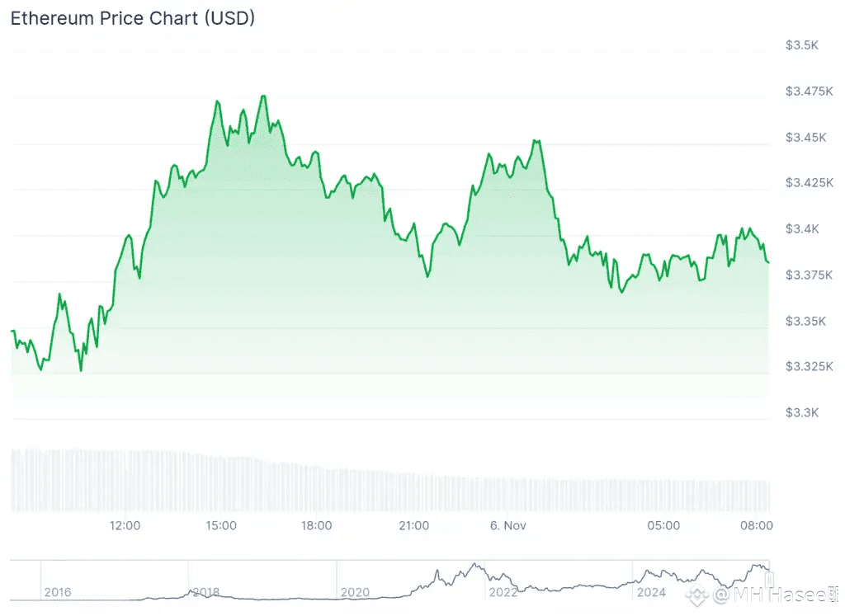The width and height of the screenshot is (845, 616).
Task: Click the 6. Nov date axis label
Action: pyautogui.click(x=507, y=525)
